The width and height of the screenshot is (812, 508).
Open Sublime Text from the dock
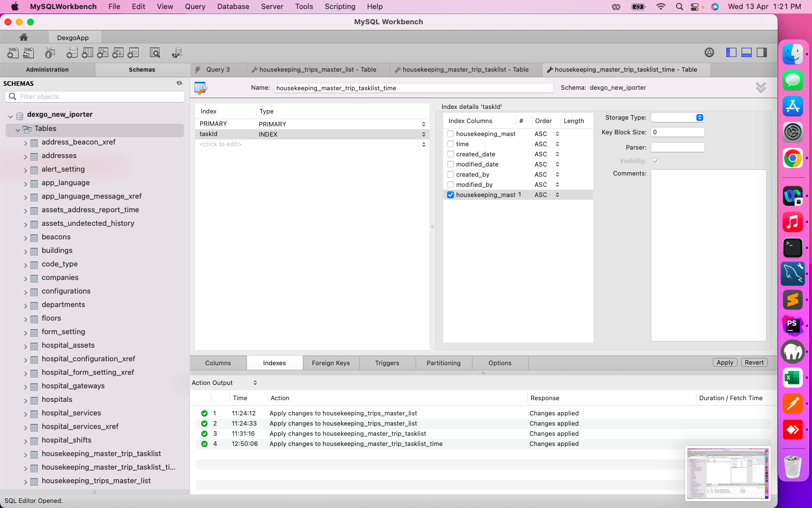793,300
